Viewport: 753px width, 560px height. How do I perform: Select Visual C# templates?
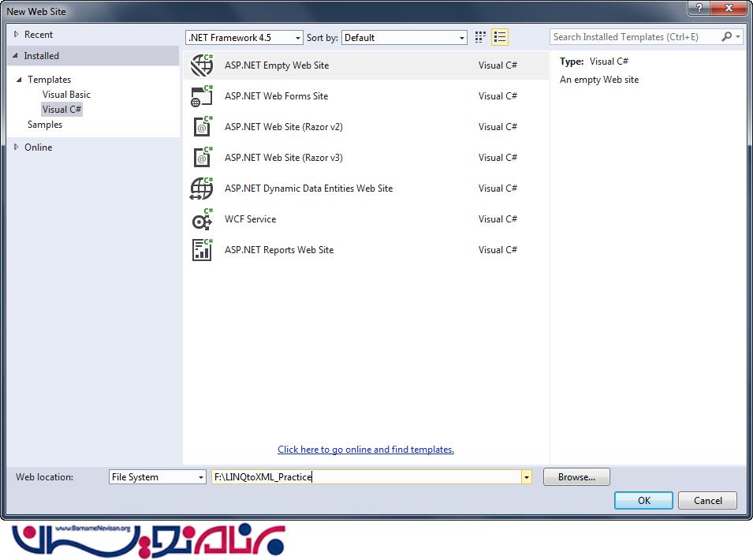[x=62, y=110]
